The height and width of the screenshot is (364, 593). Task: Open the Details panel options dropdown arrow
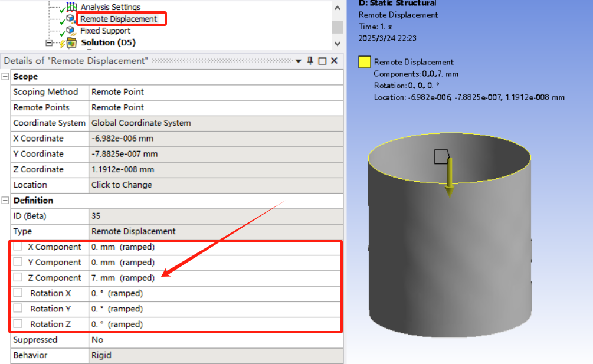pos(299,61)
